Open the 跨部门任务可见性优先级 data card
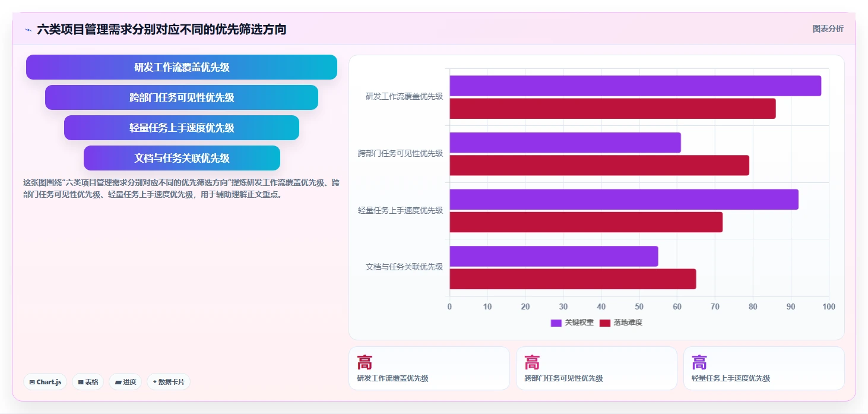Screen dimensions: 868x414 [x=597, y=368]
